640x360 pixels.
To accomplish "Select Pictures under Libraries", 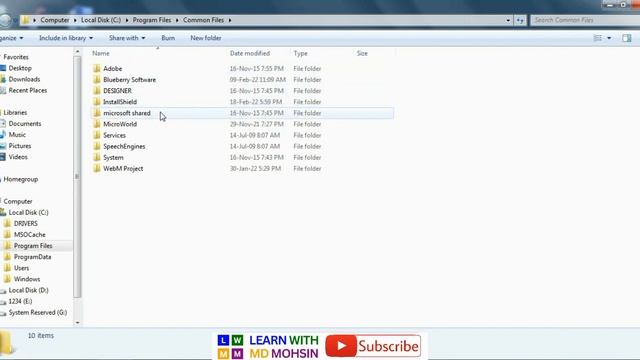I will [20, 146].
